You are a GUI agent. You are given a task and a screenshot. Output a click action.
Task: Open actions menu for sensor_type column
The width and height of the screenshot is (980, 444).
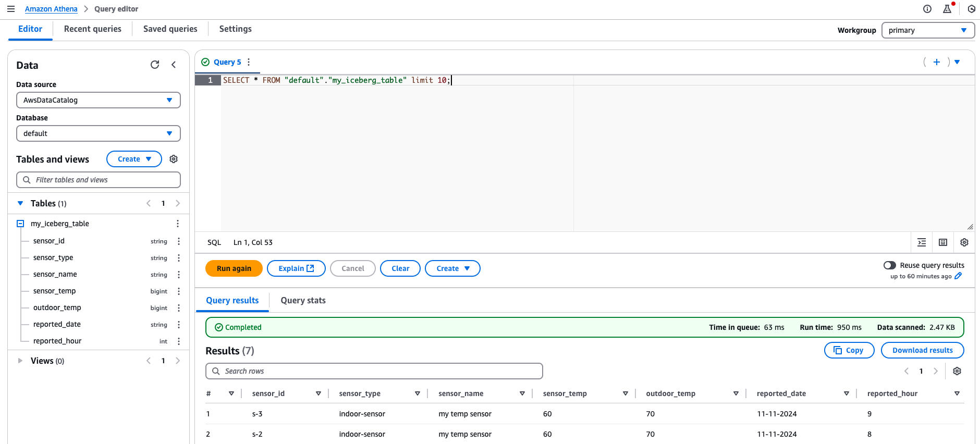[x=179, y=258]
